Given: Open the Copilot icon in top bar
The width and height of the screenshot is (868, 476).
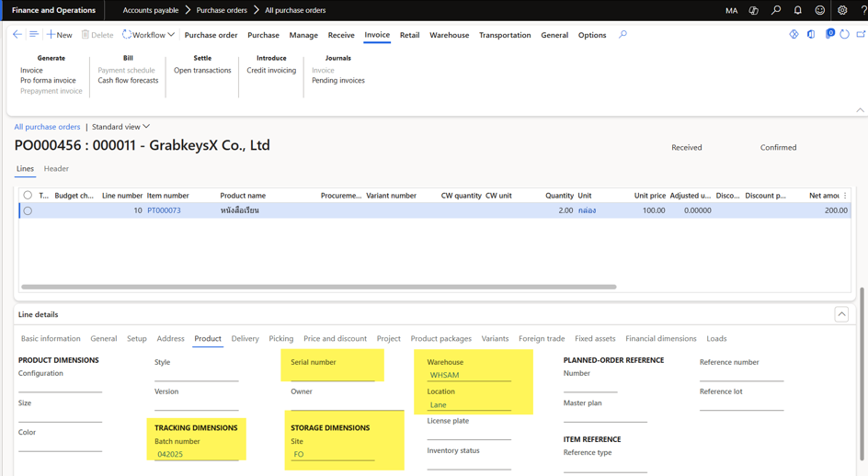Looking at the screenshot, I should pyautogui.click(x=753, y=10).
